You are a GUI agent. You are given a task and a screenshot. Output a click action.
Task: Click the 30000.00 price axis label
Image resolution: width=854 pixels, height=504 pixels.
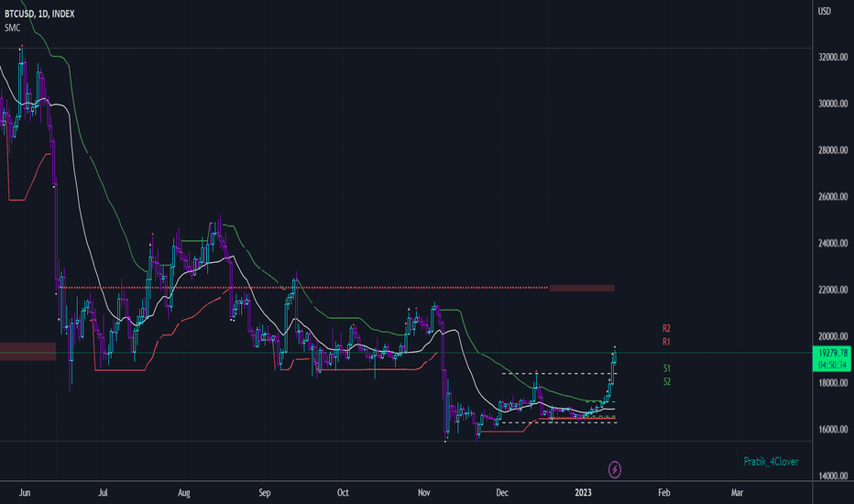[833, 104]
